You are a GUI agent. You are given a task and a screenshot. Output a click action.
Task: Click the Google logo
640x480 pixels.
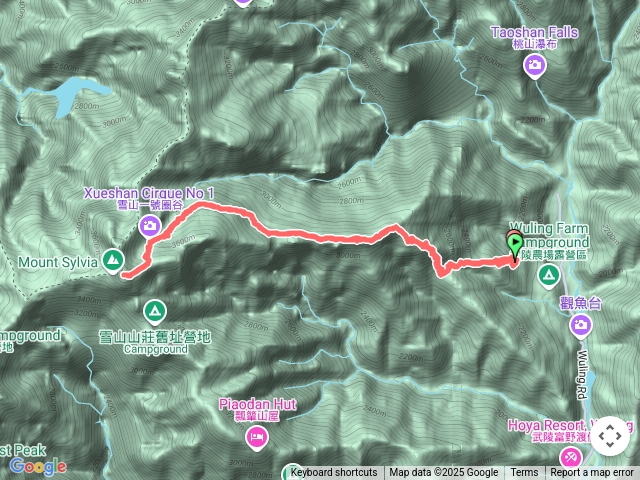(38, 466)
